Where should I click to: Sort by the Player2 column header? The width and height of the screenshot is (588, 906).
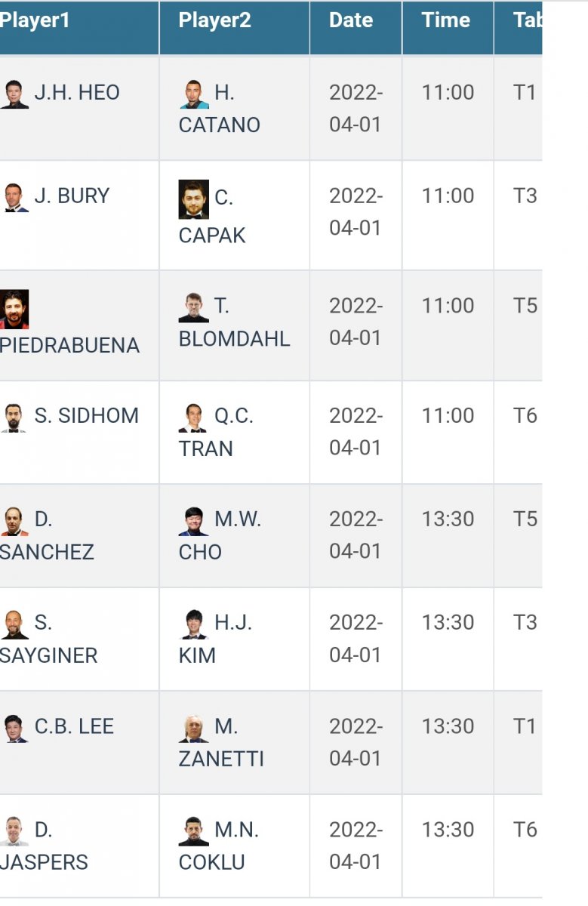(214, 20)
